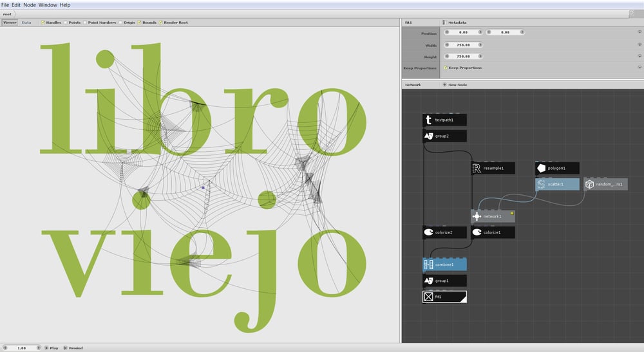
Task: Toggle the Handles checkbox
Action: 43,23
